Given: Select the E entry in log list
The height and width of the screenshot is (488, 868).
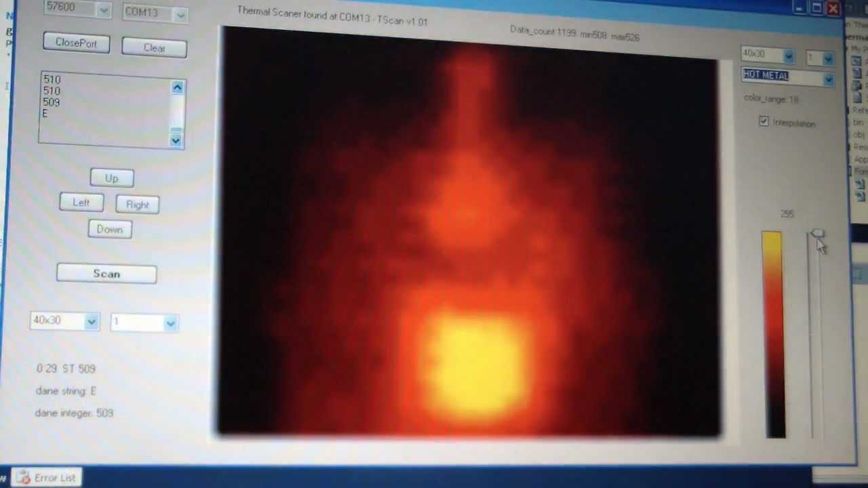Looking at the screenshot, I should point(45,114).
